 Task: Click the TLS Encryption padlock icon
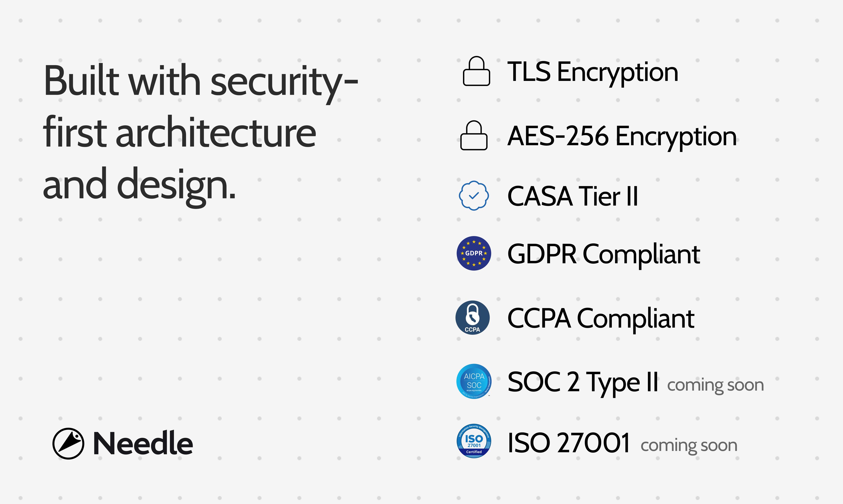477,71
